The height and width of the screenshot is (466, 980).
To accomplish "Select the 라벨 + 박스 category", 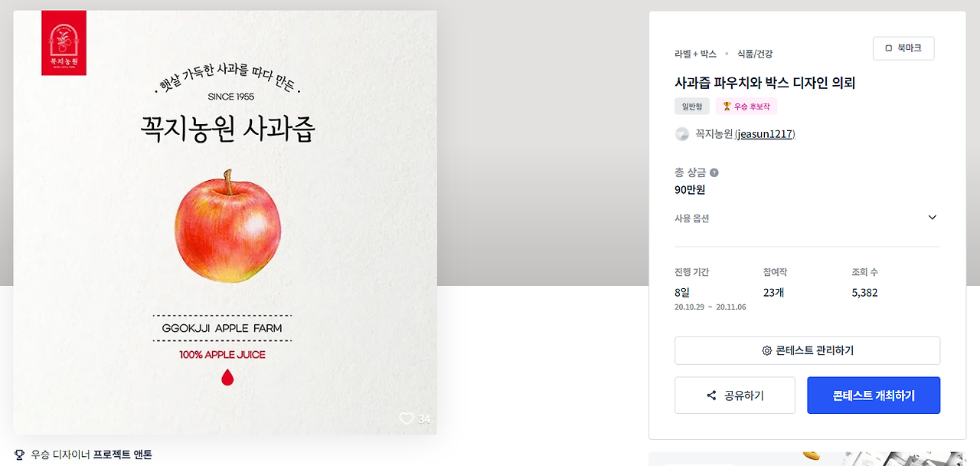I will [695, 54].
